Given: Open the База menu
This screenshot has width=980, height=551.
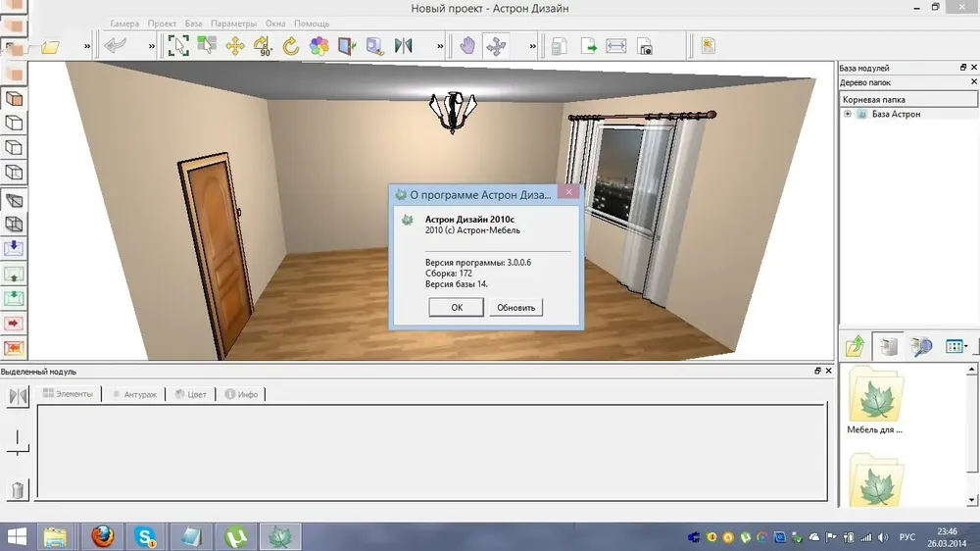Looking at the screenshot, I should (x=193, y=24).
